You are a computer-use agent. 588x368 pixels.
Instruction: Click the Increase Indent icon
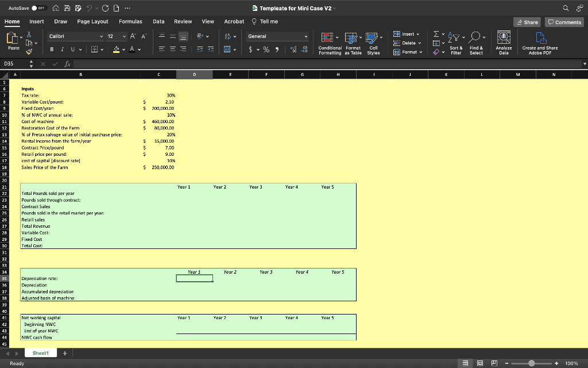211,49
